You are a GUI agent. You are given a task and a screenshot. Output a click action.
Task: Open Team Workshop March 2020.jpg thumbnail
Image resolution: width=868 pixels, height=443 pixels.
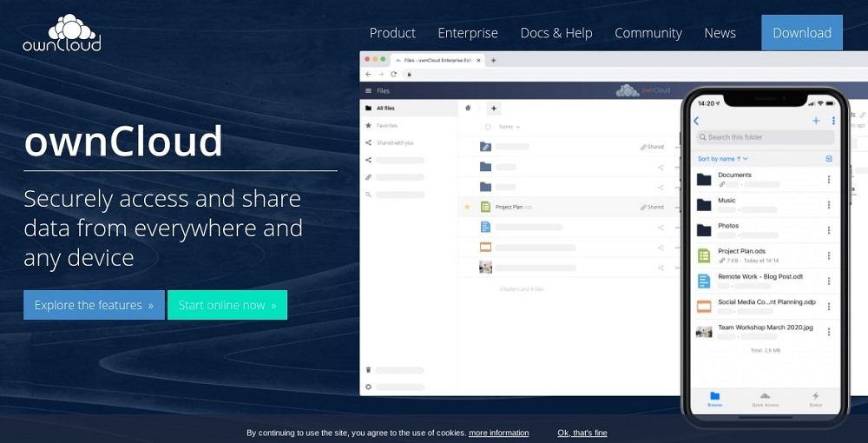704,332
